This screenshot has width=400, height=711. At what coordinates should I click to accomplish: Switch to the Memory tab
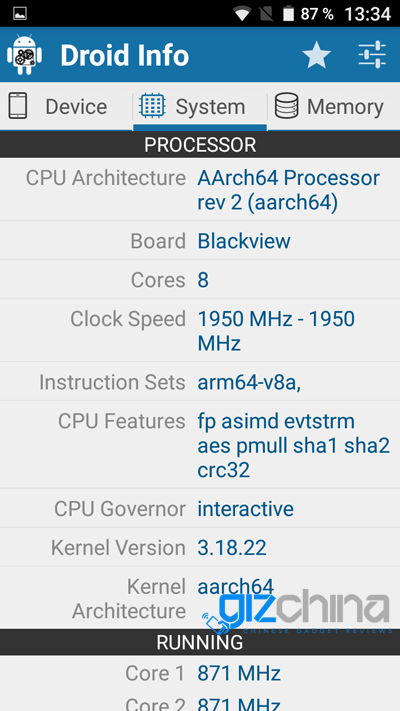pyautogui.click(x=334, y=107)
